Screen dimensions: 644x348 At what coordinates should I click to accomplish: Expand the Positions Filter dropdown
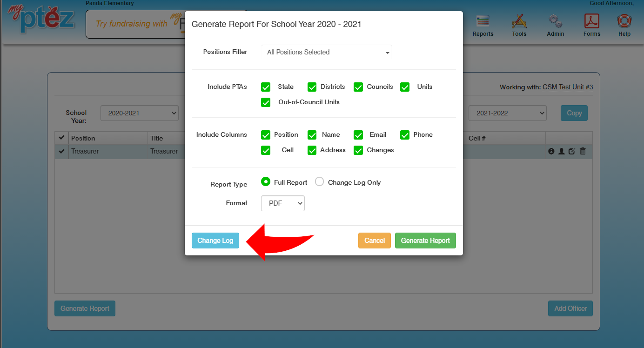(x=327, y=53)
